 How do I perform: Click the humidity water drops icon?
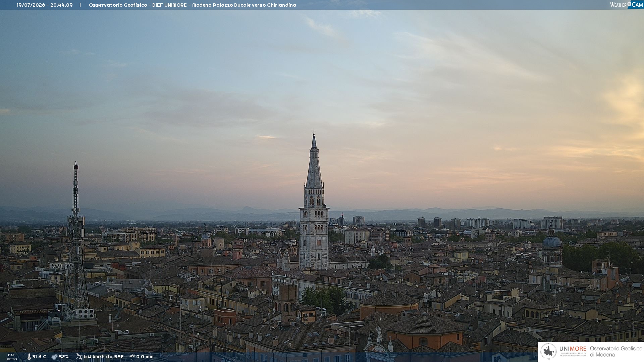point(54,357)
